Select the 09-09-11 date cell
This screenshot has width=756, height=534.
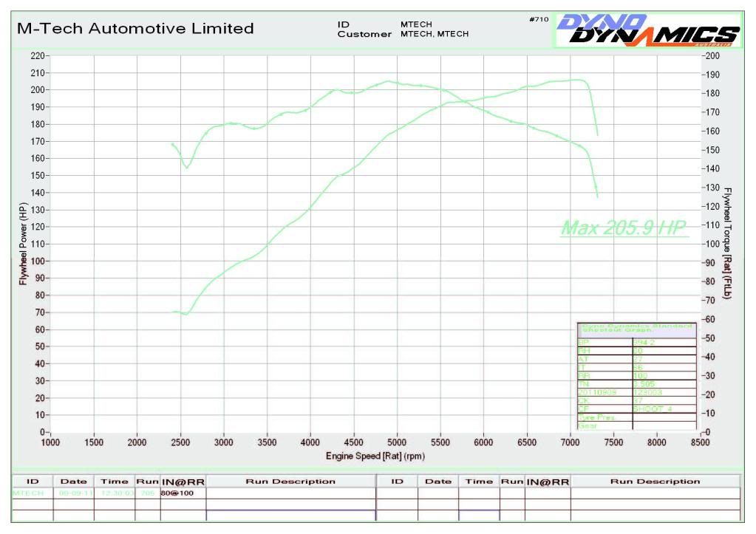75,493
